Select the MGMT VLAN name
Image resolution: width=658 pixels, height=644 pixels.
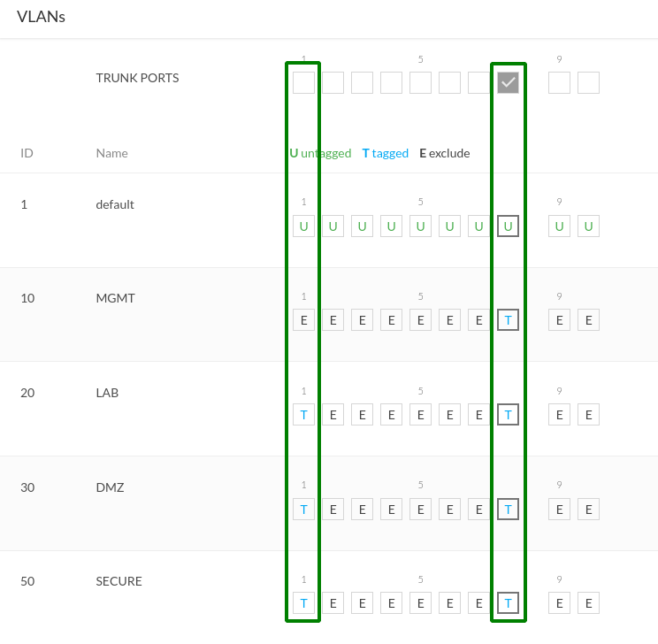[x=115, y=298]
